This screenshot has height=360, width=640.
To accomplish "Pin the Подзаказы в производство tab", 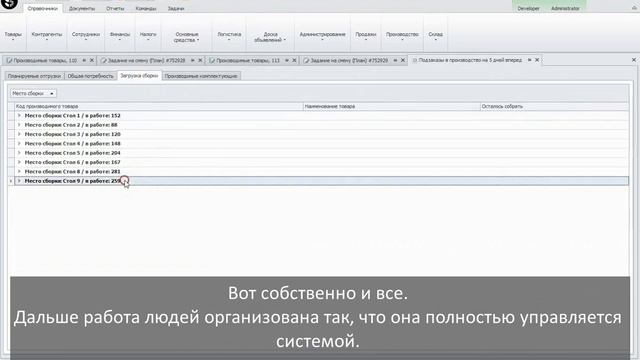I will (529, 60).
